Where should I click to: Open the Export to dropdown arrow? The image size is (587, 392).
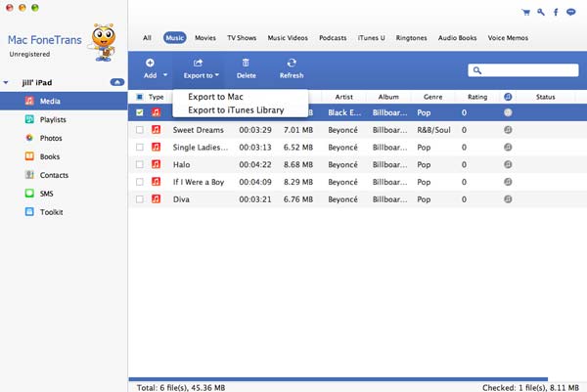coord(217,75)
